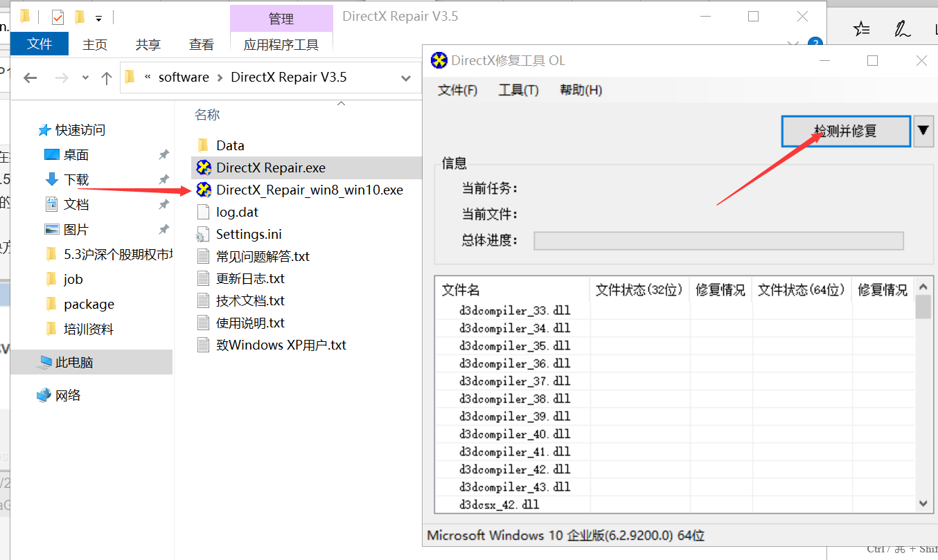Image resolution: width=938 pixels, height=560 pixels.
Task: Select the package folder in sidebar
Action: pos(89,304)
